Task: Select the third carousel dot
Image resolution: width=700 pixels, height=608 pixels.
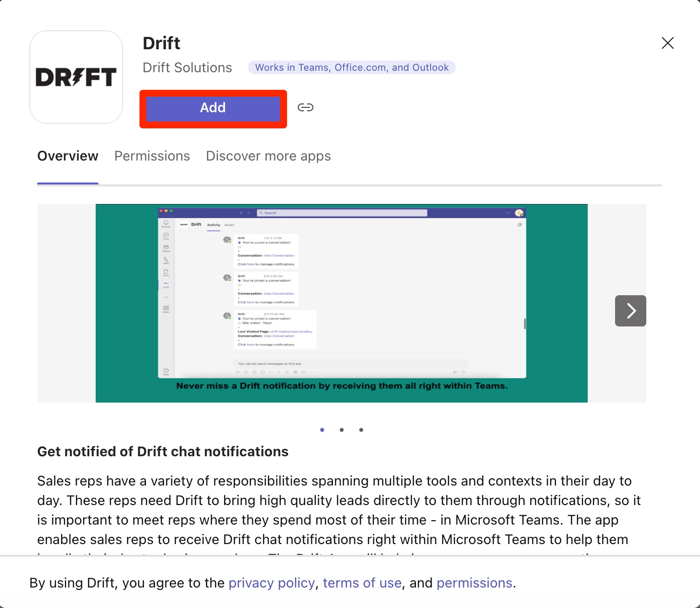Action: [x=361, y=430]
